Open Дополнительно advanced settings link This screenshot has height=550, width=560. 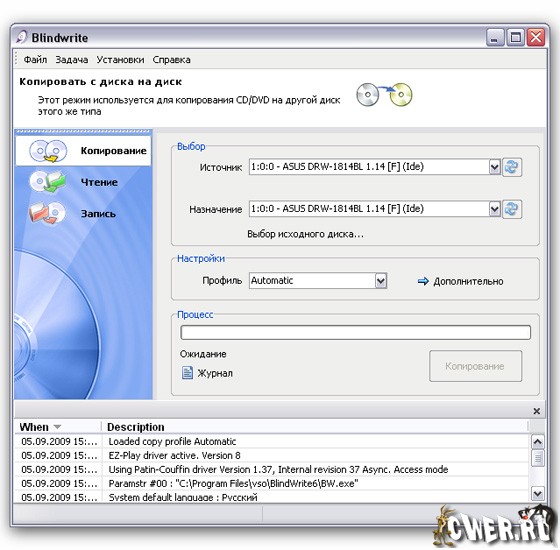(x=468, y=281)
